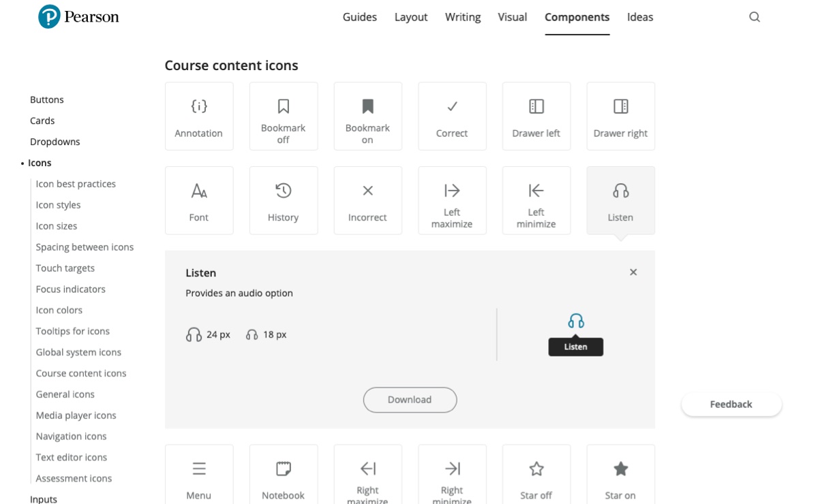Viewport: 818px width, 504px height.
Task: Click the Drawer left icon card
Action: click(x=536, y=116)
